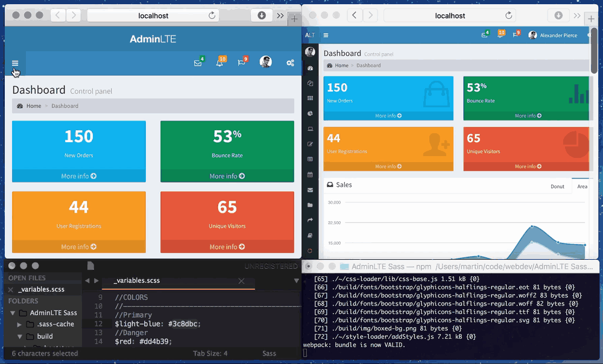Select multilevel share arrow icon in sidebar

coord(310,220)
